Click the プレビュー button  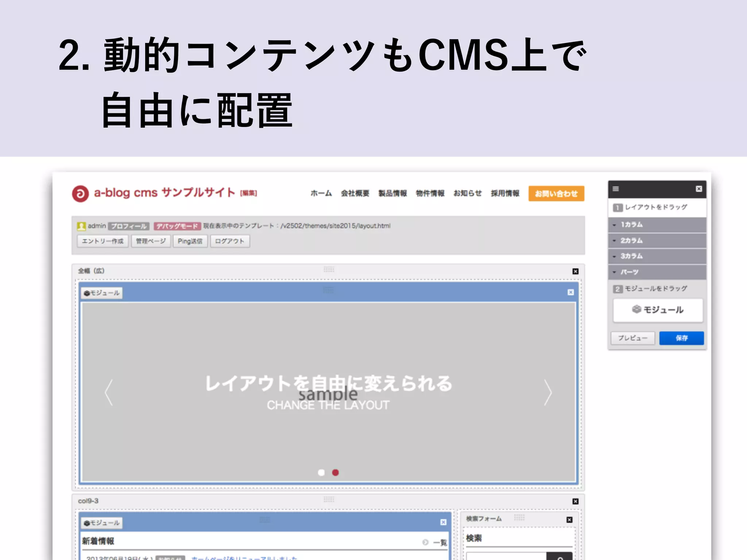633,338
